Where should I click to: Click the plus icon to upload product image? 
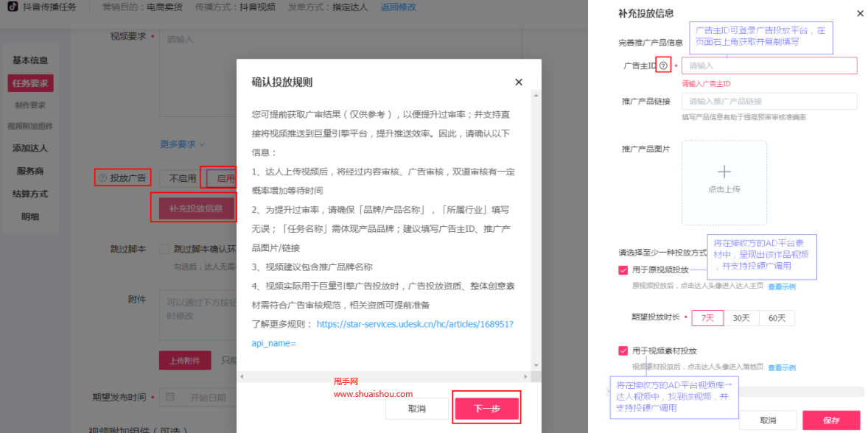coord(724,172)
